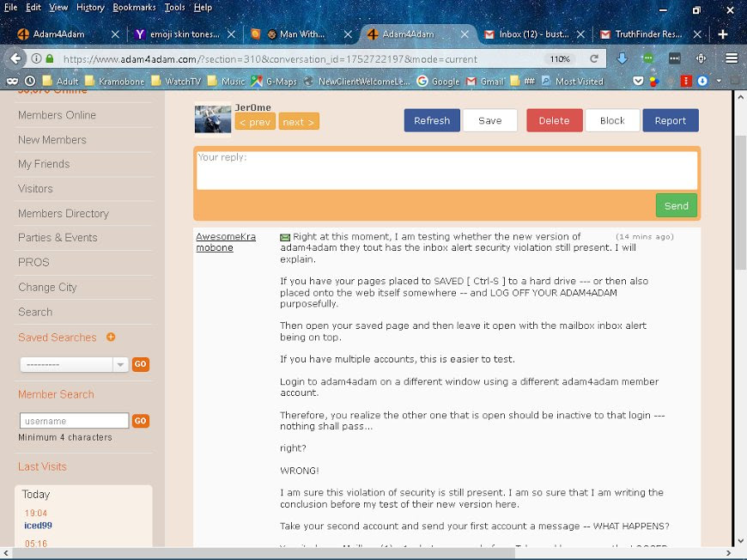Open JerOme's profile thumbnail

tap(213, 119)
